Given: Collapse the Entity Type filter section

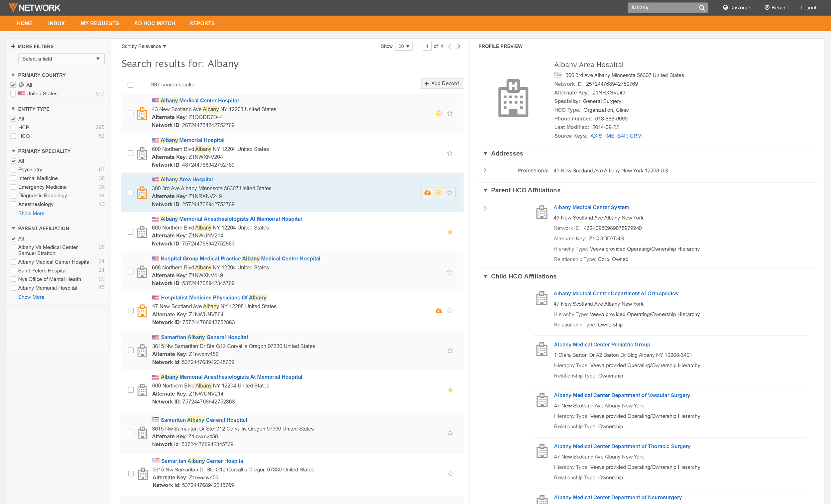Looking at the screenshot, I should [13, 109].
